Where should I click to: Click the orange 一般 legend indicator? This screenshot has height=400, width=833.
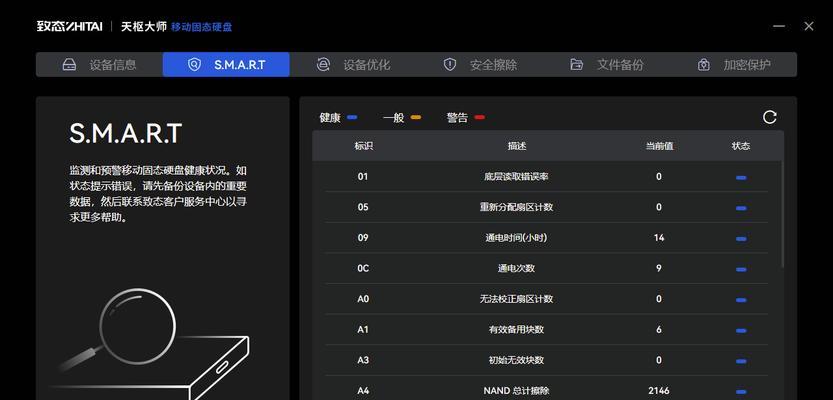tap(416, 117)
